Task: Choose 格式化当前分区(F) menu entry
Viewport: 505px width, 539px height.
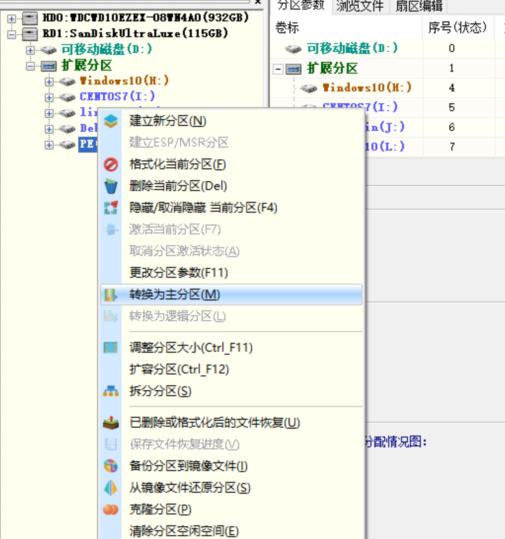Action: 231,164
